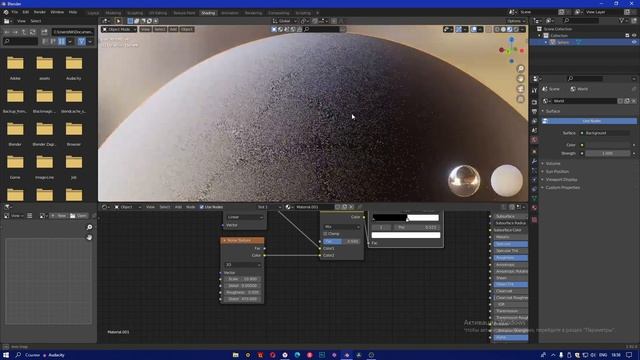
Task: Switch to the Layout workspace tab
Action: click(x=93, y=13)
